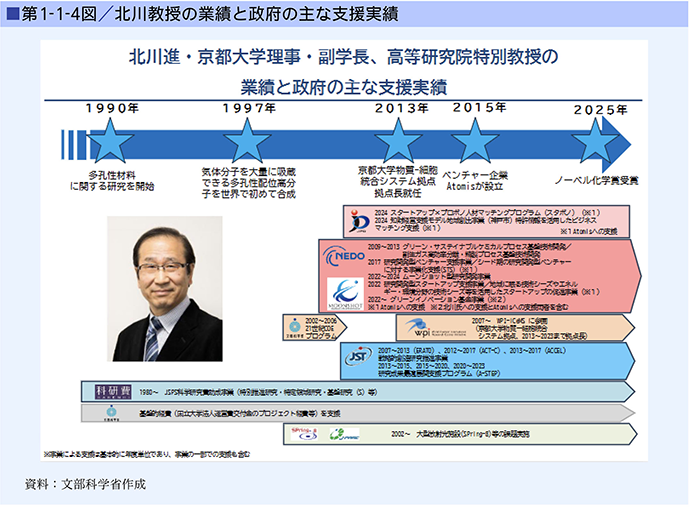
Task: Click the Moonshot program logo
Action: click(x=345, y=294)
